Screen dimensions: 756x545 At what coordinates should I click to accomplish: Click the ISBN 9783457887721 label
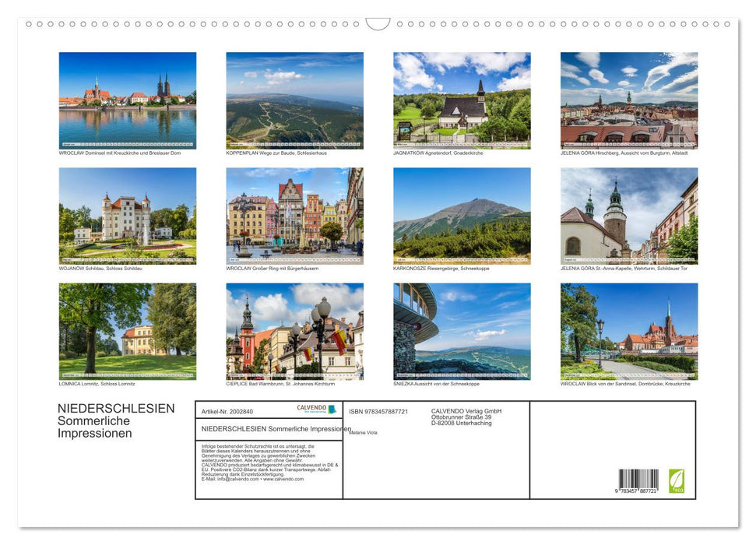point(377,411)
